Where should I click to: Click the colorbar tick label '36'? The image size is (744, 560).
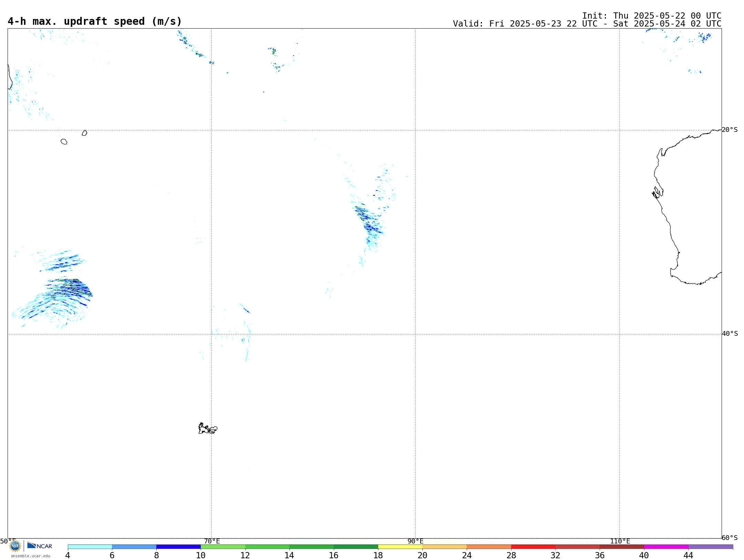600,555
